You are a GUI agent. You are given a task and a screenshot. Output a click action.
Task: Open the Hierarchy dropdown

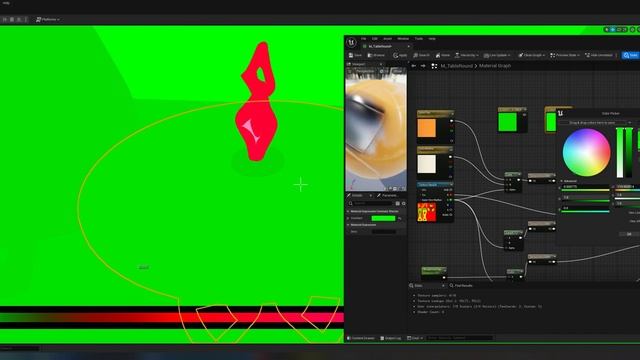(467, 55)
